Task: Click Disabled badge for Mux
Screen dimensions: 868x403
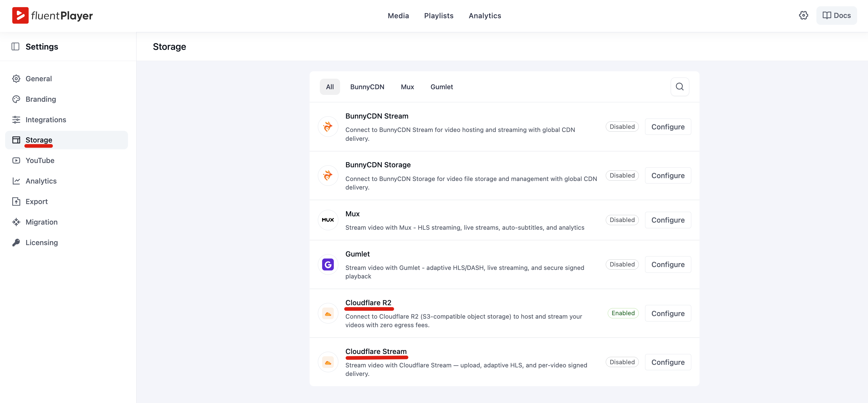Action: coord(622,220)
